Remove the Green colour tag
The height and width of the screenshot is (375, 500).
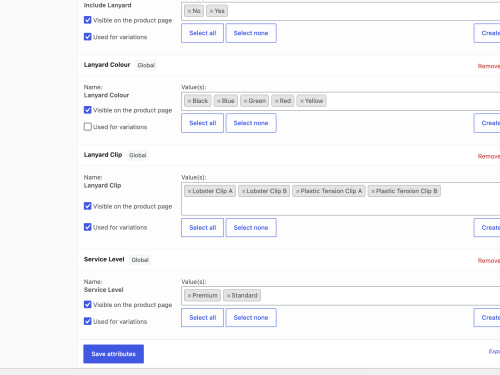(245, 101)
